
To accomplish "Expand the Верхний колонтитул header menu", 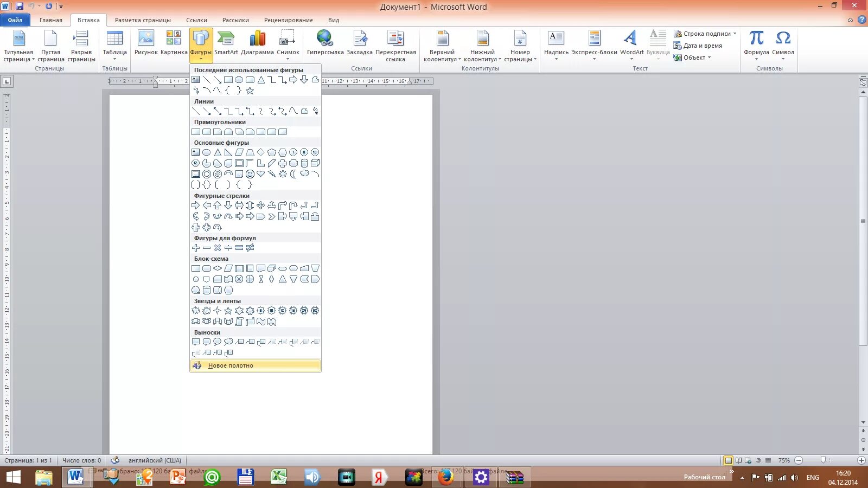I will coord(442,46).
